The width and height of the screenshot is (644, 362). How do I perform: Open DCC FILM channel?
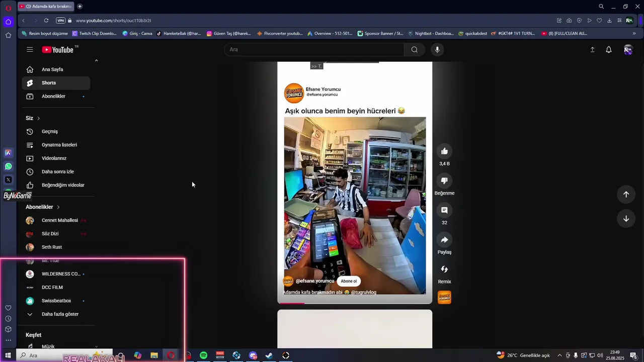[x=56, y=287]
